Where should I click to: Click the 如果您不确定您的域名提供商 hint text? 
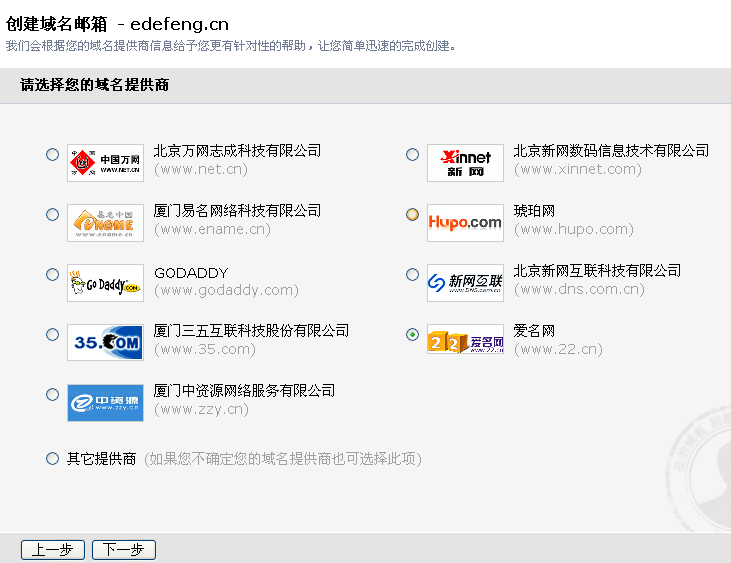point(283,459)
